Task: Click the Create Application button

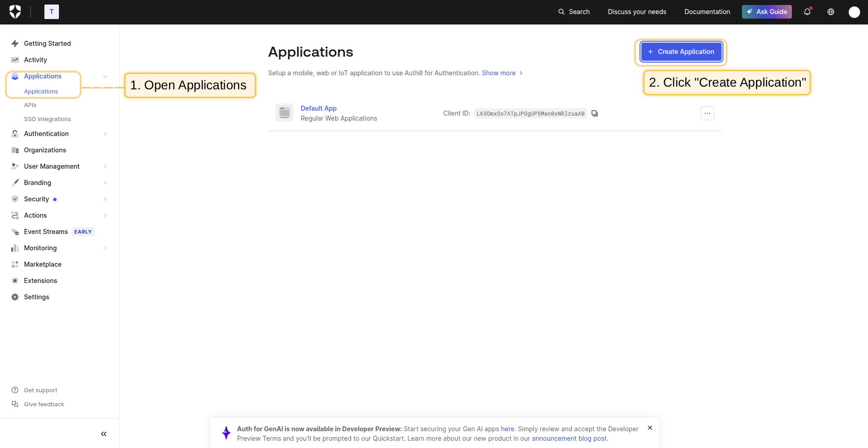Action: pos(681,52)
